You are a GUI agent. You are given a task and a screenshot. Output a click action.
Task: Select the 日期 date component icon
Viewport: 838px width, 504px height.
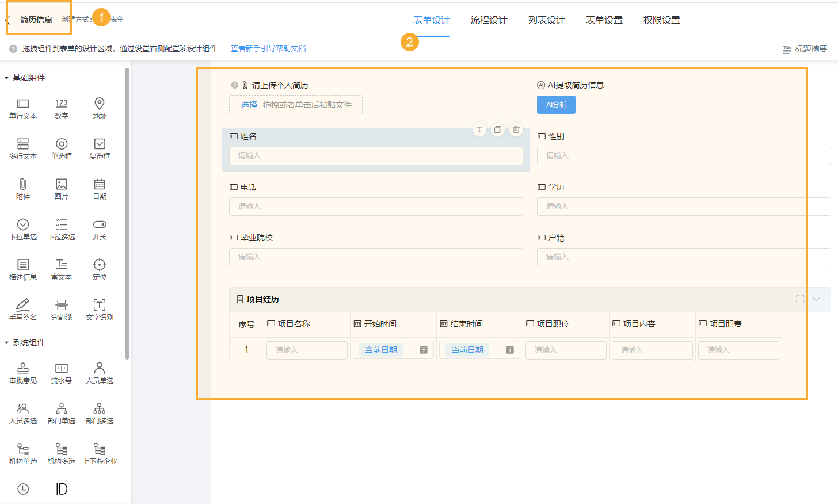click(x=99, y=188)
